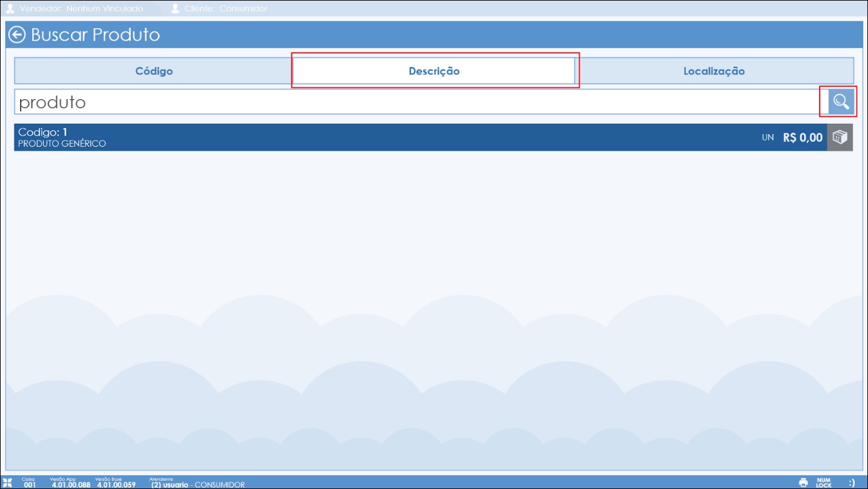
Task: Click the "Codigo: 1" text in the result
Action: click(x=43, y=132)
